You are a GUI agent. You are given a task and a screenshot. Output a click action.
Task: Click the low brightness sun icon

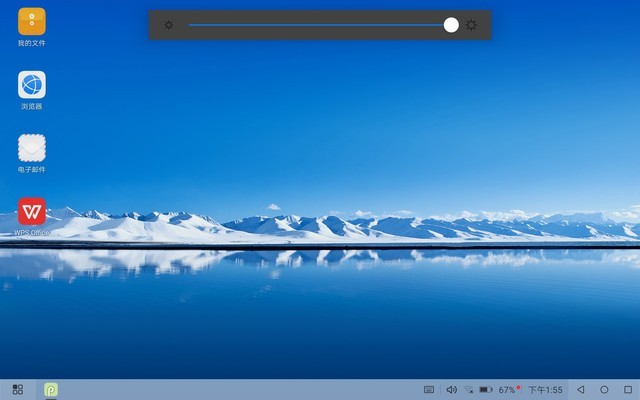tap(168, 25)
